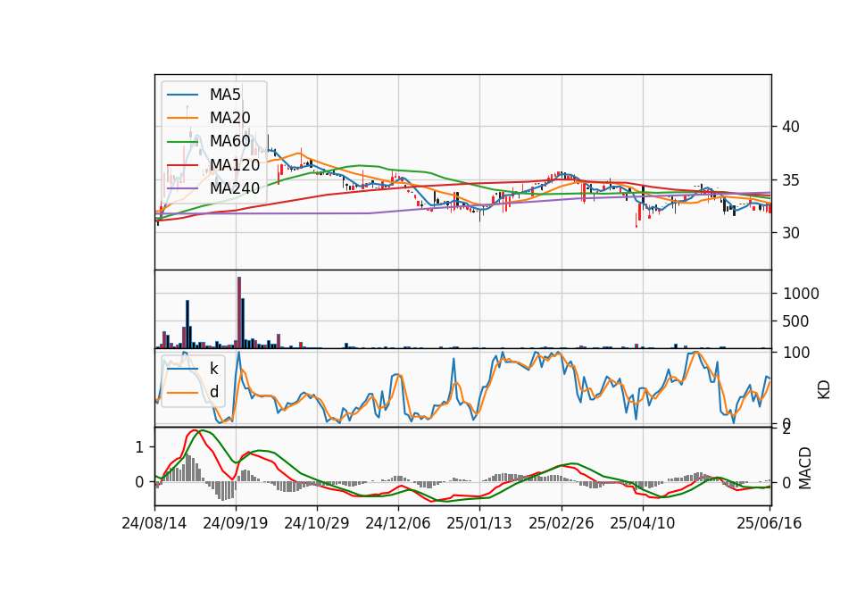Click the tallest volume bar near 24/09/19
Image resolution: width=857 pixels, height=616 pixels.
tap(239, 312)
